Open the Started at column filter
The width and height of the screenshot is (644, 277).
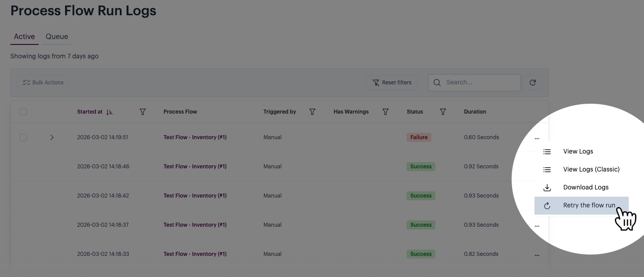[143, 112]
